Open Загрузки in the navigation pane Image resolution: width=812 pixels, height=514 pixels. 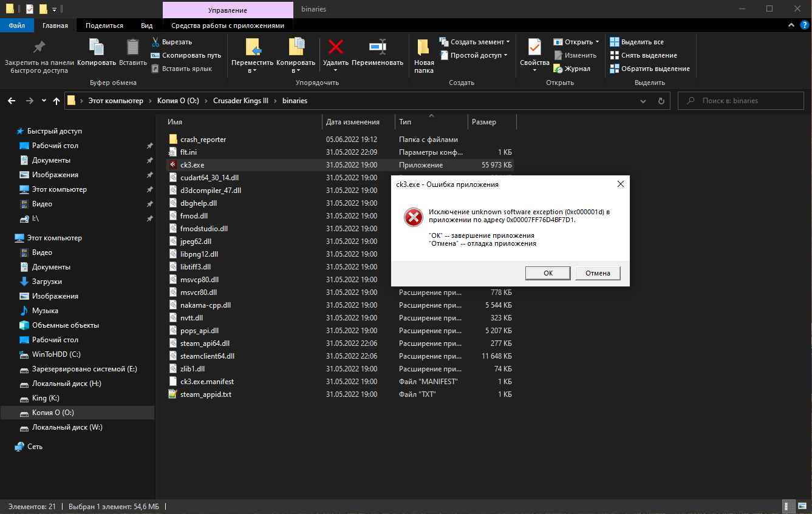point(47,282)
